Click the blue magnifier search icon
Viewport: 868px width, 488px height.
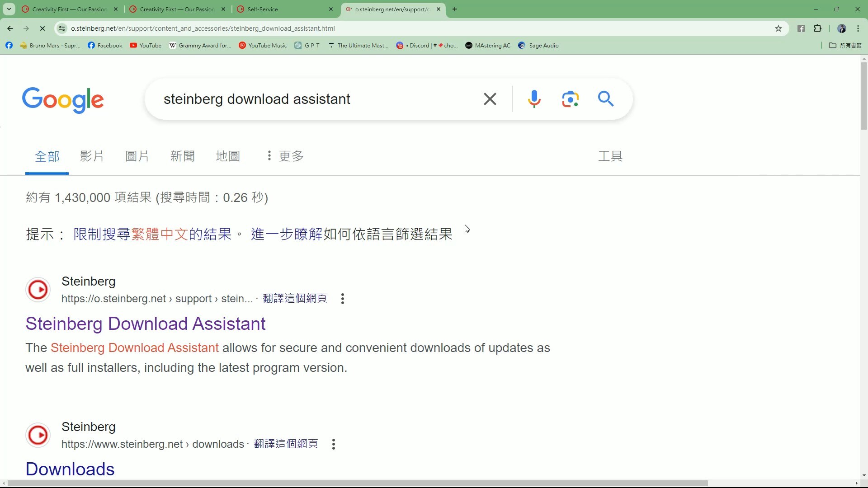606,99
